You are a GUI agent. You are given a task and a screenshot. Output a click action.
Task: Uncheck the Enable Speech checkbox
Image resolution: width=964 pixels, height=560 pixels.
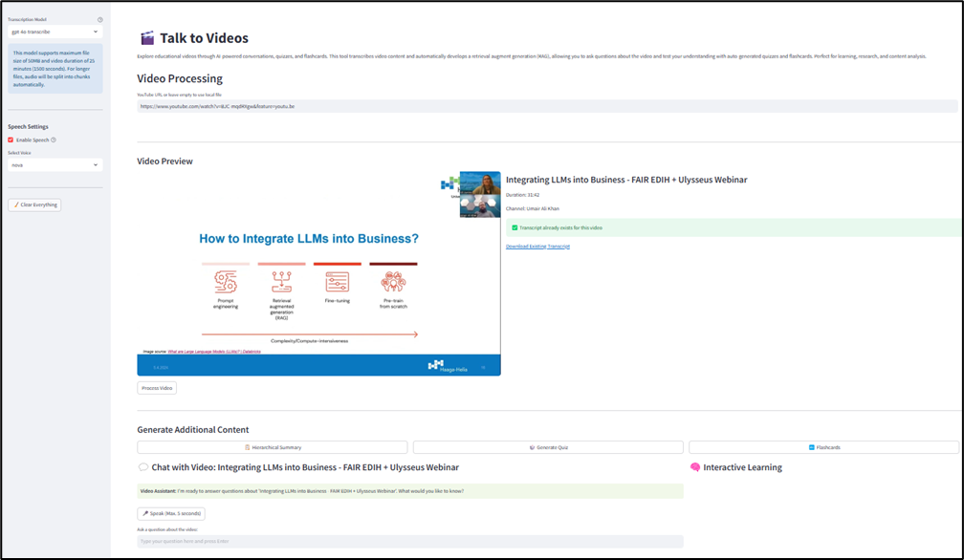pos(11,140)
